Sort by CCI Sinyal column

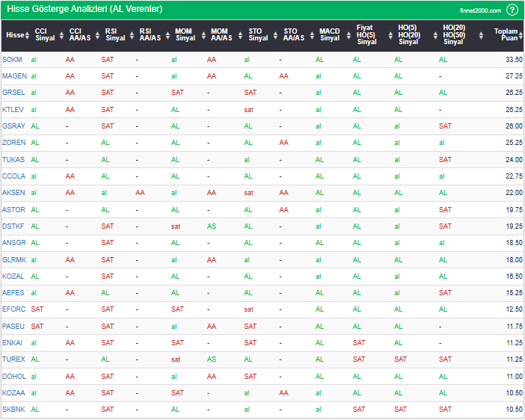(45, 35)
